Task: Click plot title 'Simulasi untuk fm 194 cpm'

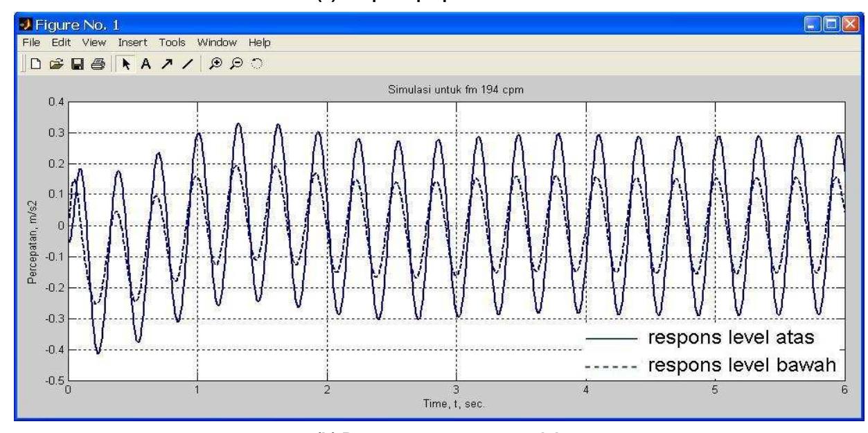Action: point(456,89)
